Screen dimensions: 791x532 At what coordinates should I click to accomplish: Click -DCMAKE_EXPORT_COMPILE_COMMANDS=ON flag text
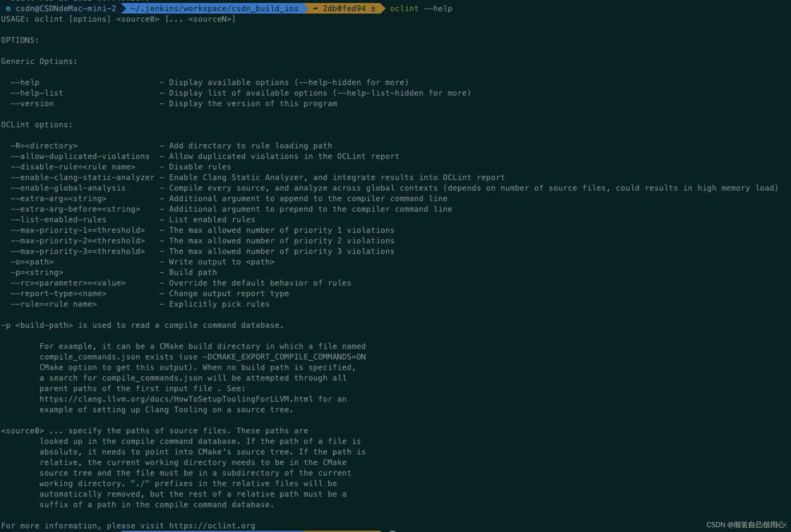(x=284, y=357)
